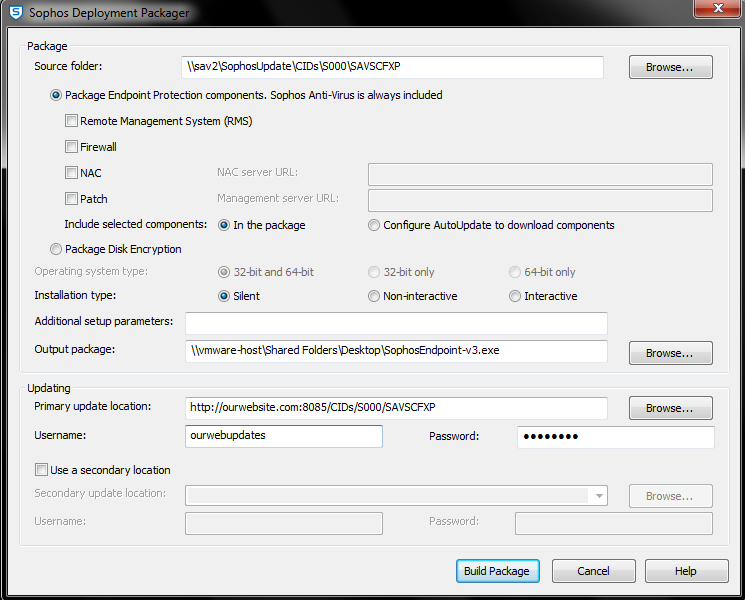The width and height of the screenshot is (745, 600).
Task: Click the primary Username field 'ourwebupdates'
Action: pyautogui.click(x=284, y=436)
